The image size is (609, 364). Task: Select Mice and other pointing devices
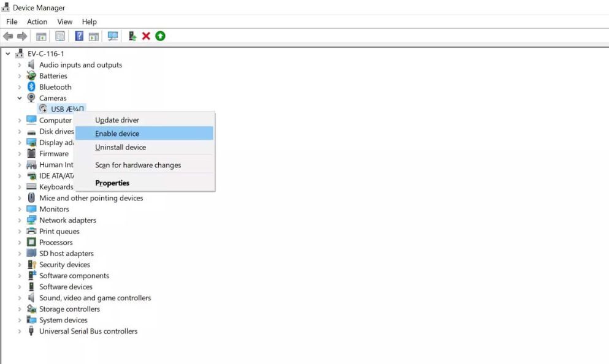pos(91,198)
